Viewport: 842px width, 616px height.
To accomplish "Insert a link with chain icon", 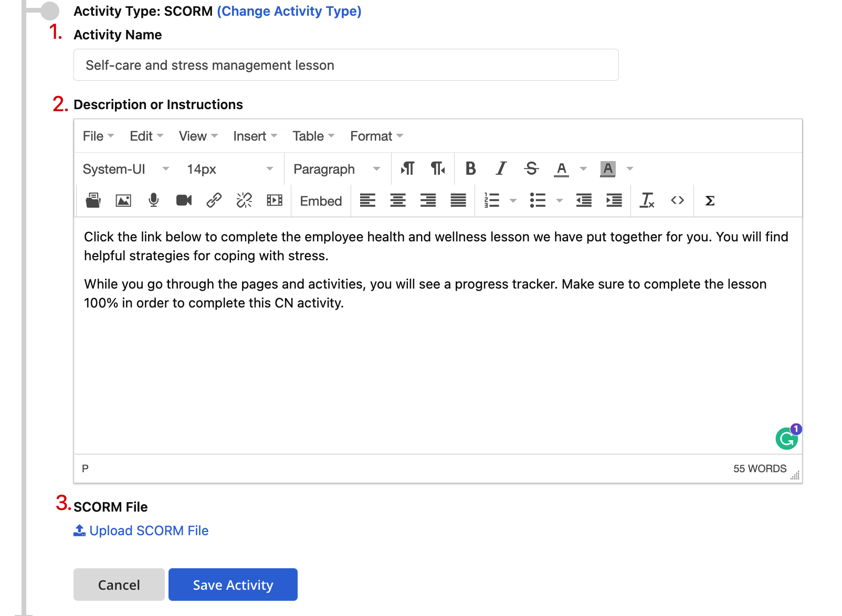I will [214, 200].
